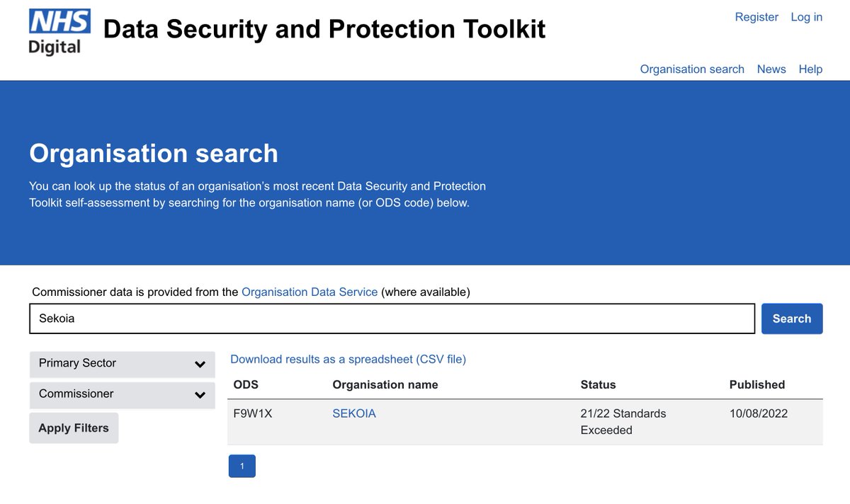Go to Organisation search in navigation

(692, 69)
